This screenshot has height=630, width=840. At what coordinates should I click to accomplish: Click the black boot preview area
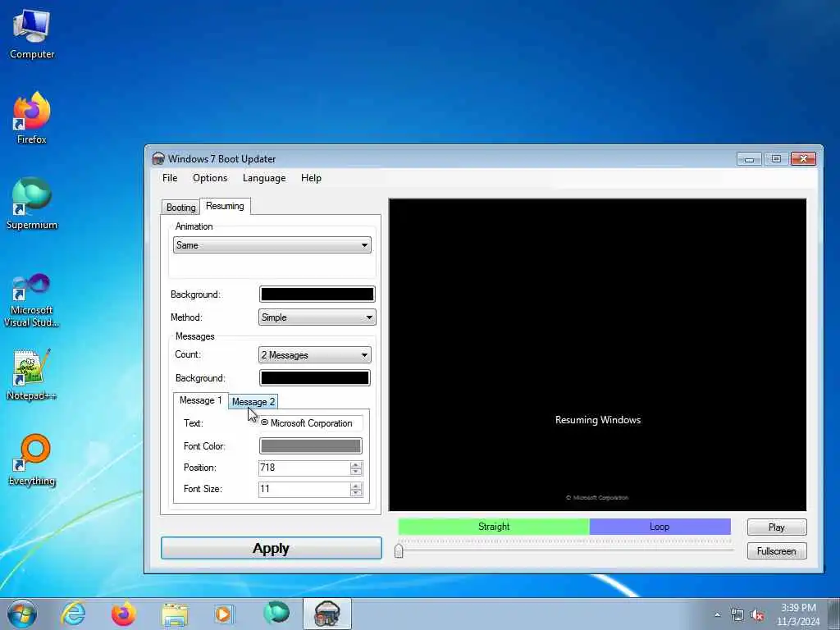(x=597, y=354)
